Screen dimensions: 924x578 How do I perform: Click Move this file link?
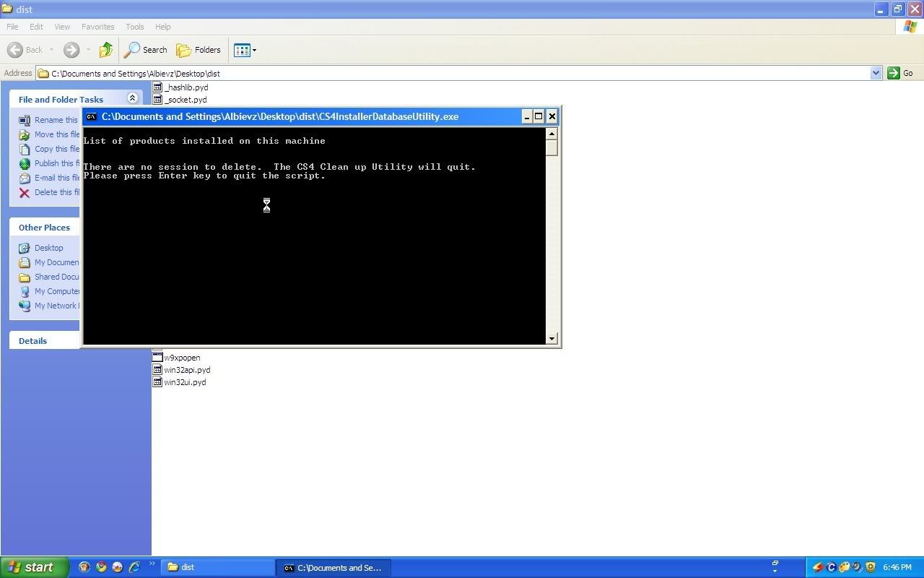(49, 134)
